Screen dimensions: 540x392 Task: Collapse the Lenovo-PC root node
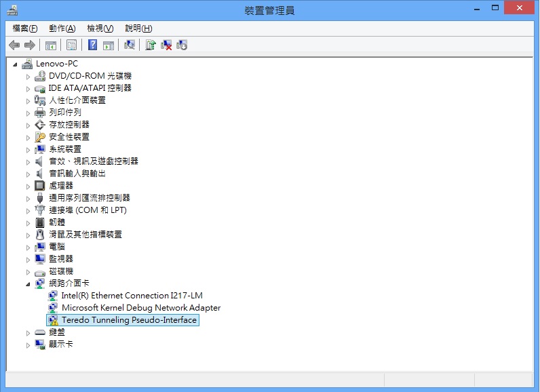pyautogui.click(x=15, y=64)
